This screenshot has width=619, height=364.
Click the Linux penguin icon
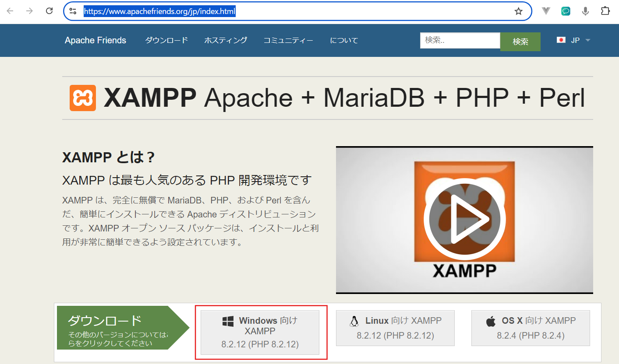click(354, 321)
